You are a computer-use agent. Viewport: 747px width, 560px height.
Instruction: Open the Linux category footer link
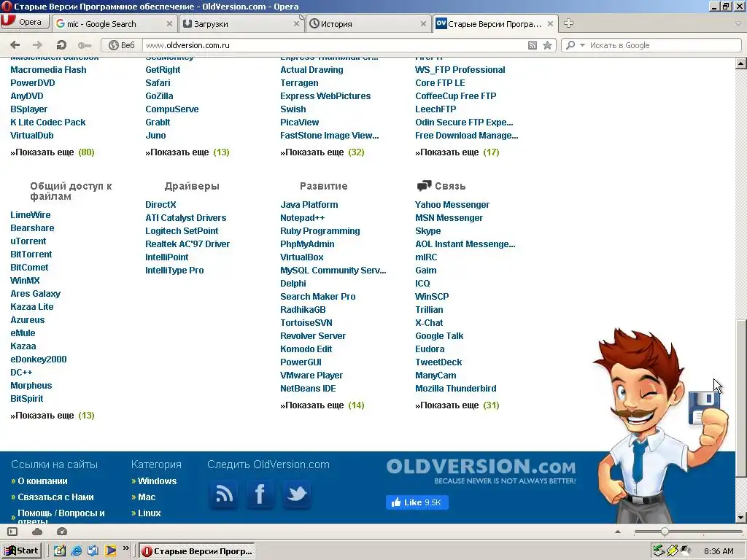click(x=149, y=513)
